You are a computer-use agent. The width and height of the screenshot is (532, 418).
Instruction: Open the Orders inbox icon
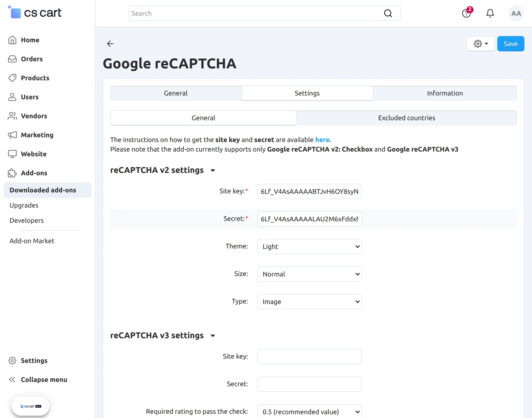point(12,59)
